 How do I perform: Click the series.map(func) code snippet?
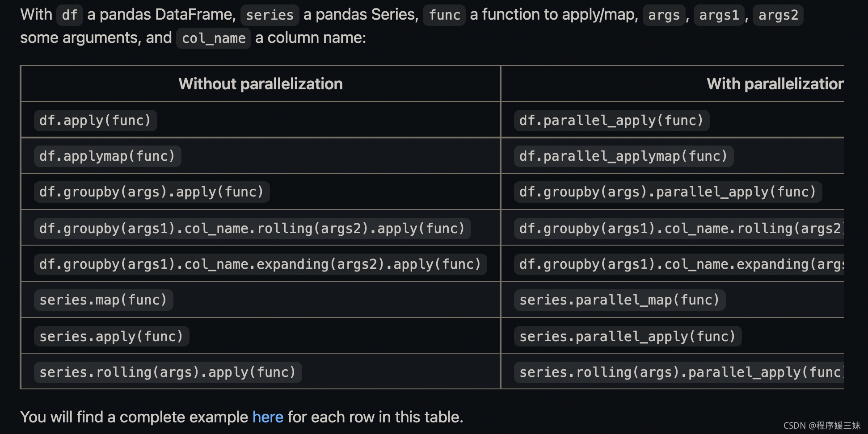pyautogui.click(x=103, y=300)
